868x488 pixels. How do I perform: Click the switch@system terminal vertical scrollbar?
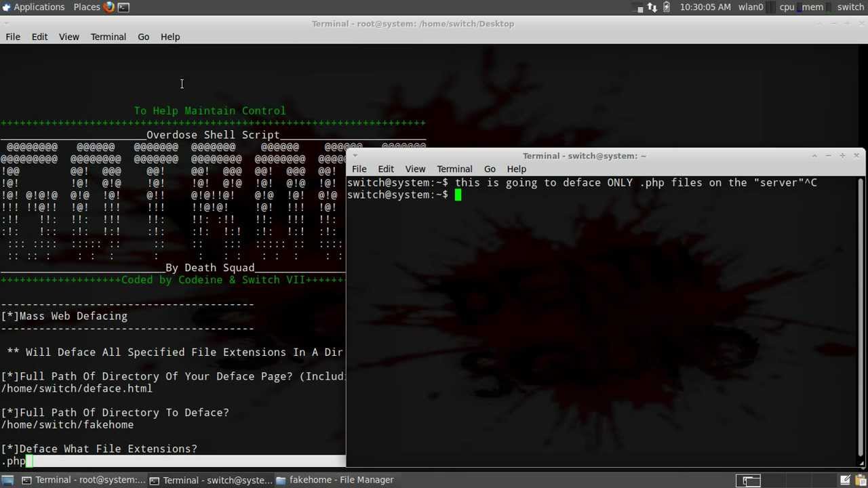pos(861,319)
